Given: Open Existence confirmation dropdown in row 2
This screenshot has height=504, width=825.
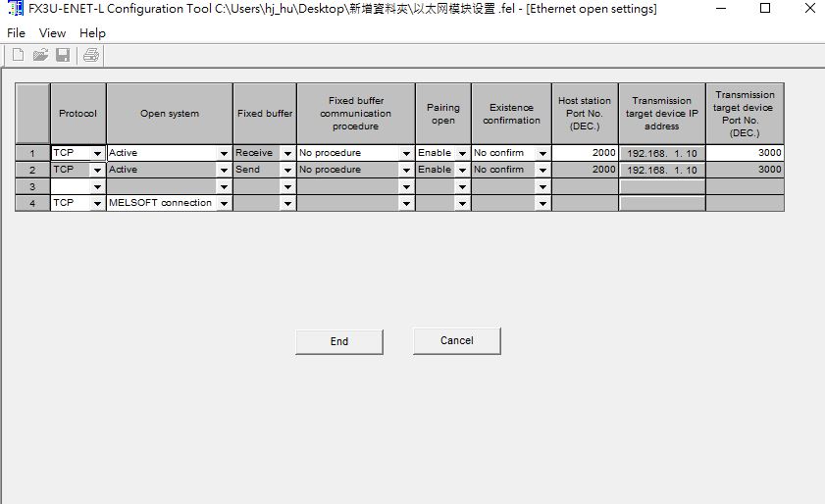Looking at the screenshot, I should [x=541, y=171].
